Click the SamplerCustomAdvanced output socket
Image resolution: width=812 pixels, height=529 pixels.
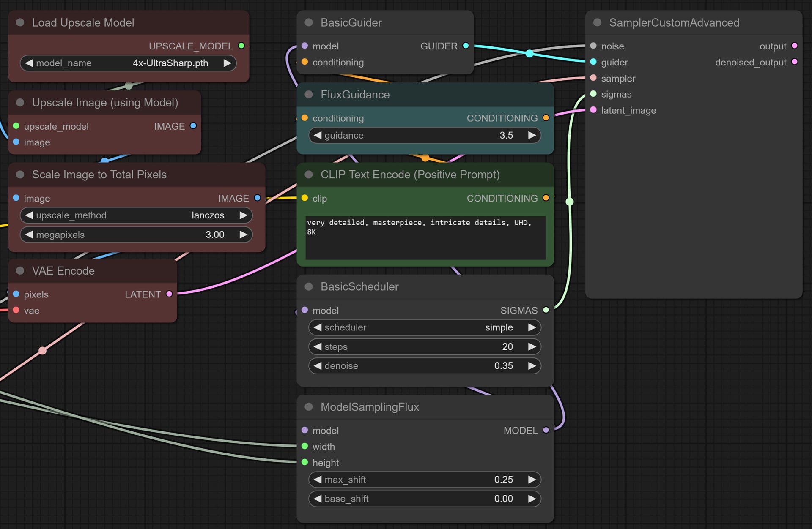click(795, 46)
